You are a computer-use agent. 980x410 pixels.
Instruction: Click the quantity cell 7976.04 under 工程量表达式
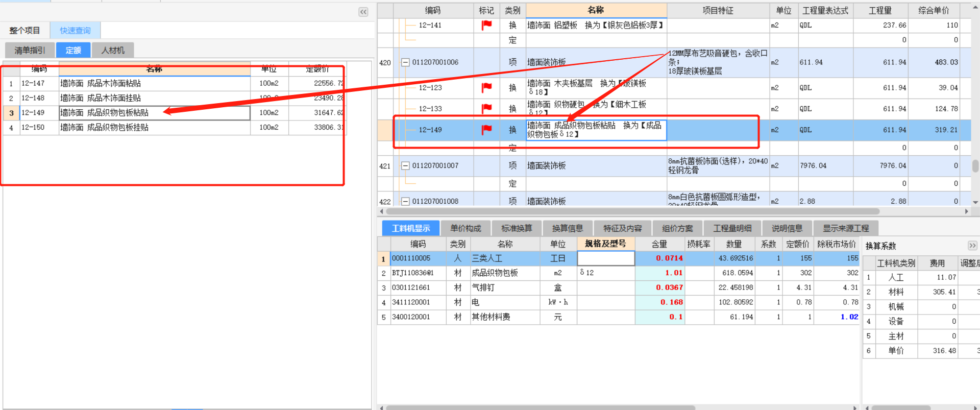coord(825,166)
